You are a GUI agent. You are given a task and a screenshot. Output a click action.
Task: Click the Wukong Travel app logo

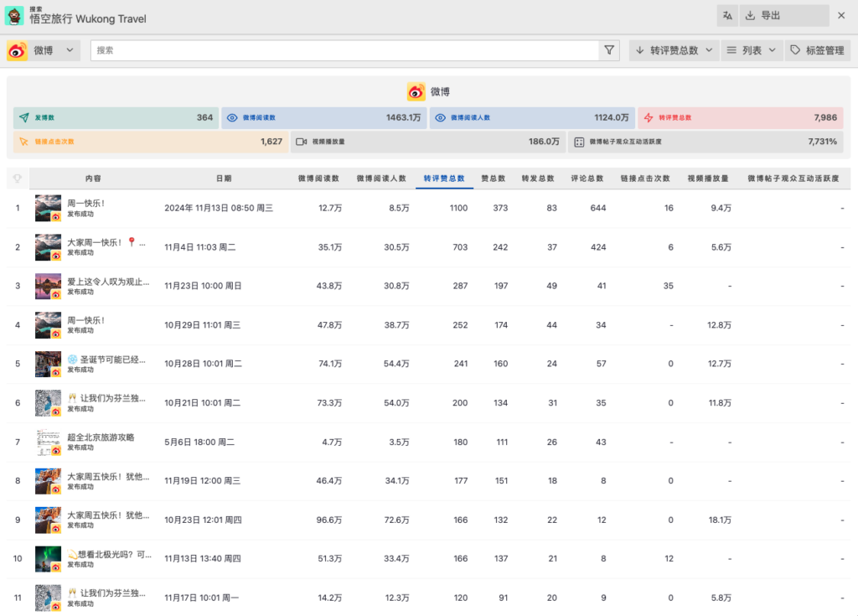click(14, 15)
